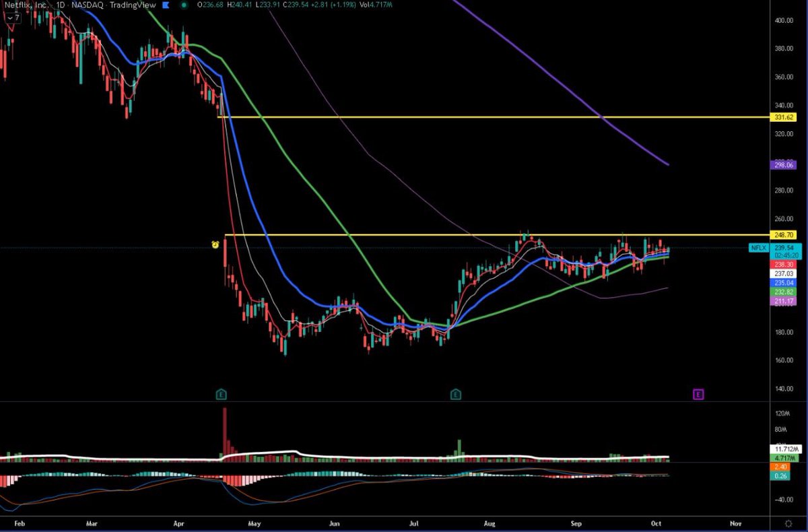This screenshot has width=808, height=532.
Task: Expand the collapsed indicators legend showing 7
Action: tap(13, 18)
